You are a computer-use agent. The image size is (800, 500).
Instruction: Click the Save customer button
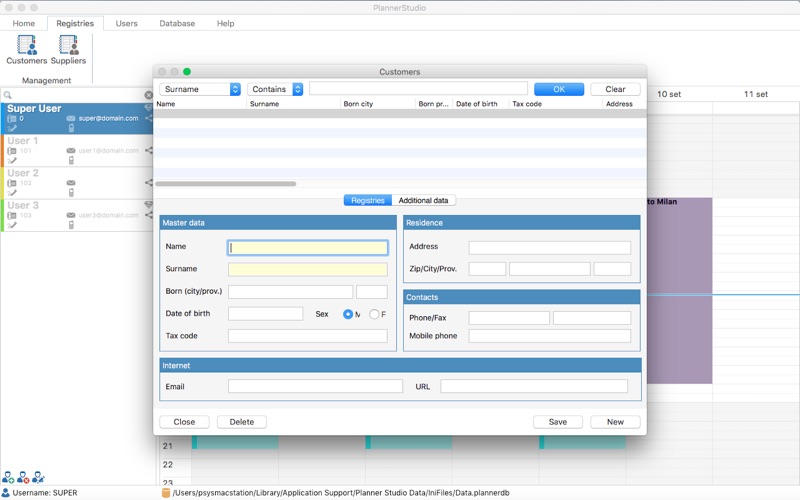558,422
